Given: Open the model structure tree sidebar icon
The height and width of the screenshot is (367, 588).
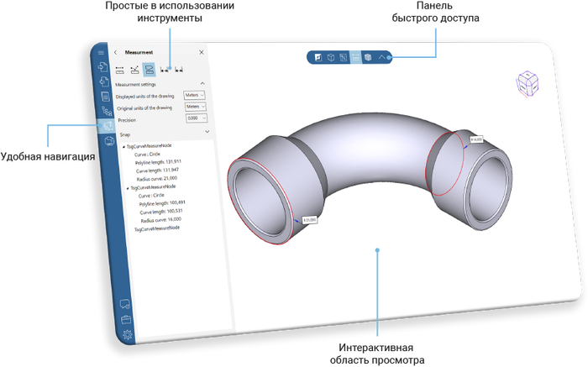Looking at the screenshot, I should 107,111.
